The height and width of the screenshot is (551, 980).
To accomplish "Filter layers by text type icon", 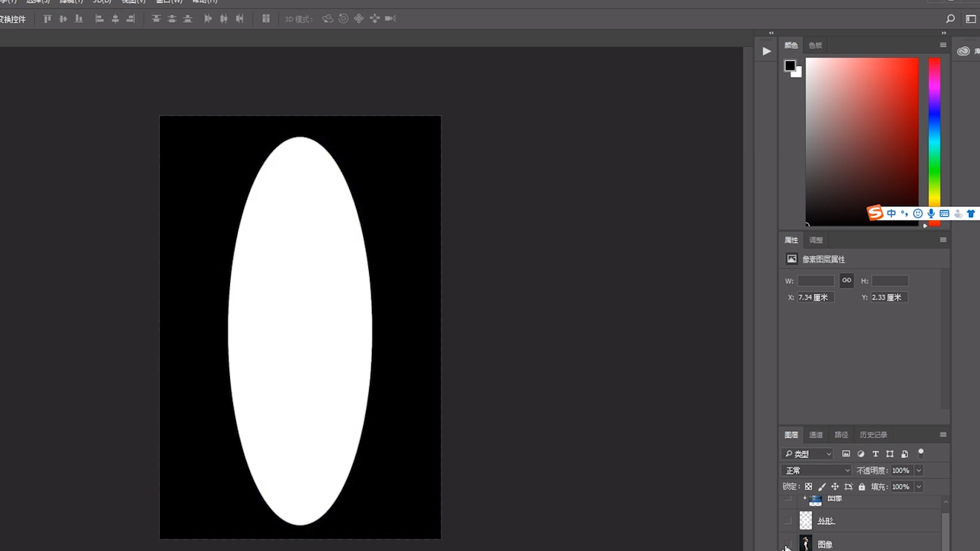I will click(875, 453).
